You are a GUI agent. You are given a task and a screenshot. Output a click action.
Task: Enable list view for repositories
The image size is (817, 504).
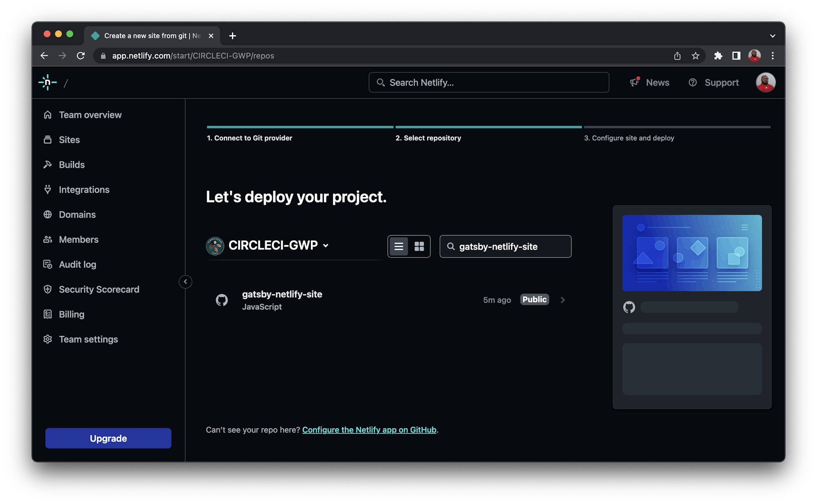coord(398,246)
